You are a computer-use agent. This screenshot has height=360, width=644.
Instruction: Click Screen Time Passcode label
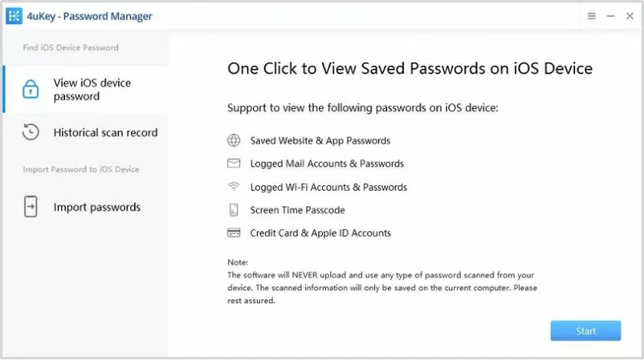click(297, 210)
